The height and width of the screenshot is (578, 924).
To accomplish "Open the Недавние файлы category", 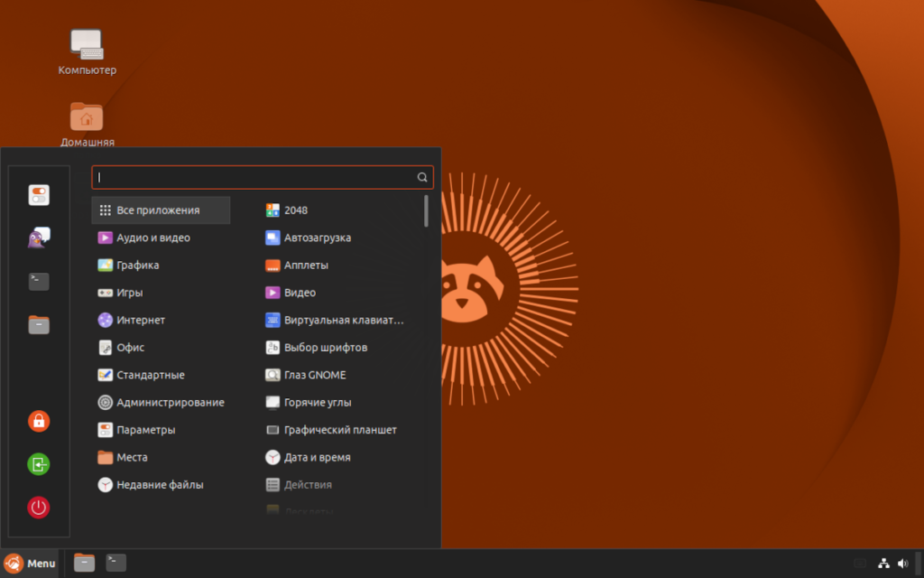I will tap(161, 484).
